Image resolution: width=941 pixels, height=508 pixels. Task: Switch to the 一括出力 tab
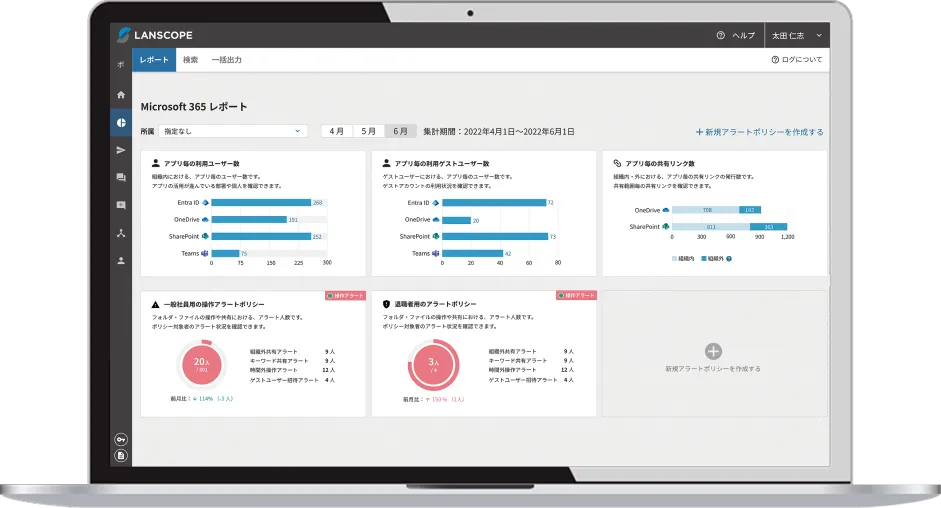(227, 59)
